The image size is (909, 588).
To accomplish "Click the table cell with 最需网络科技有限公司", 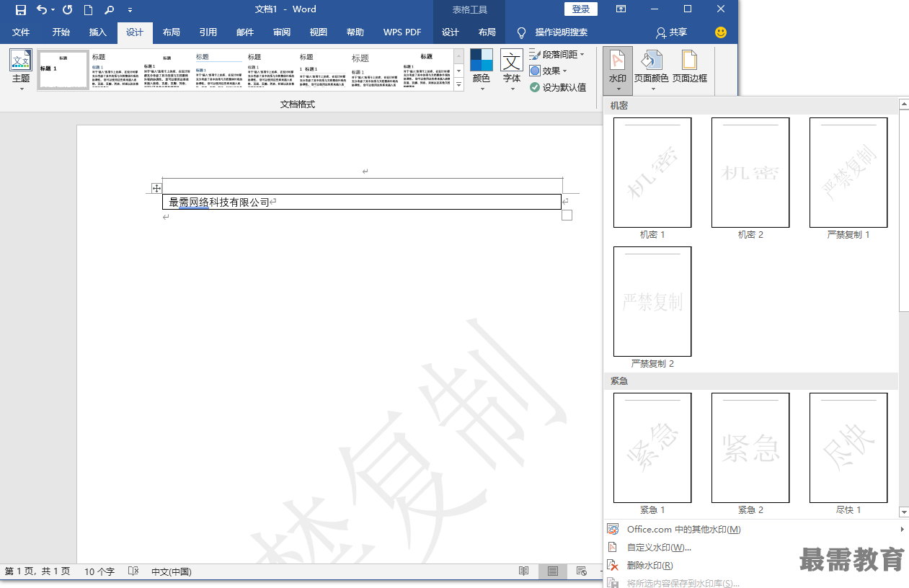I will 362,202.
